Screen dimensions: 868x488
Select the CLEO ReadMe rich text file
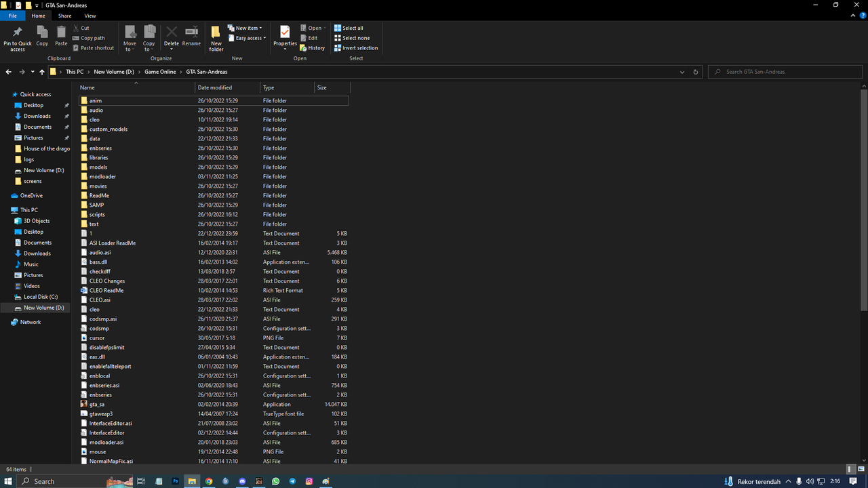pyautogui.click(x=214, y=290)
